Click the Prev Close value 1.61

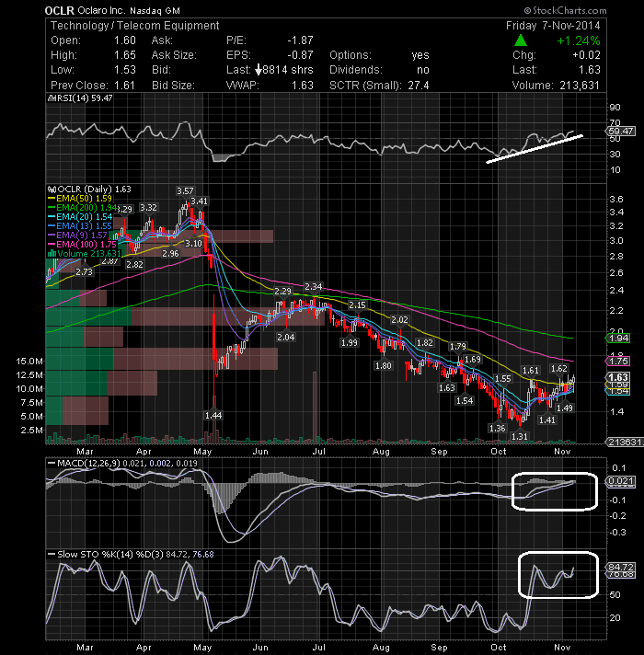[x=124, y=86]
